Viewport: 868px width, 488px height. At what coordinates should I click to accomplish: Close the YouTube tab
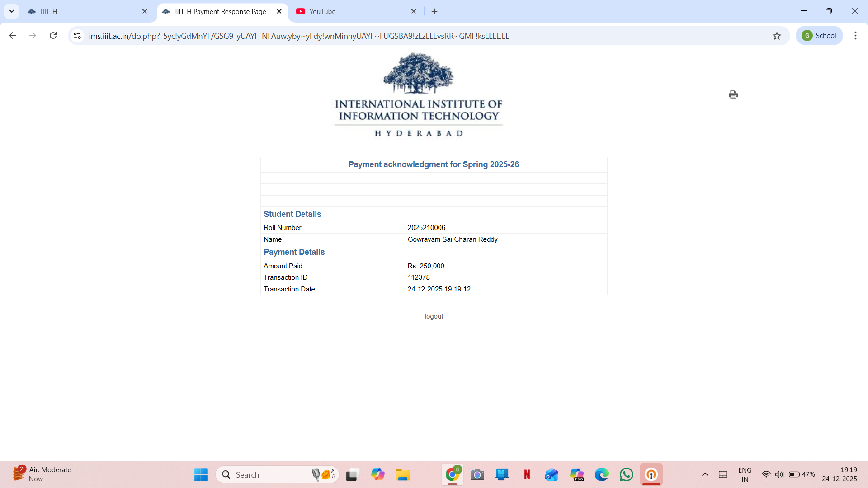[413, 12]
